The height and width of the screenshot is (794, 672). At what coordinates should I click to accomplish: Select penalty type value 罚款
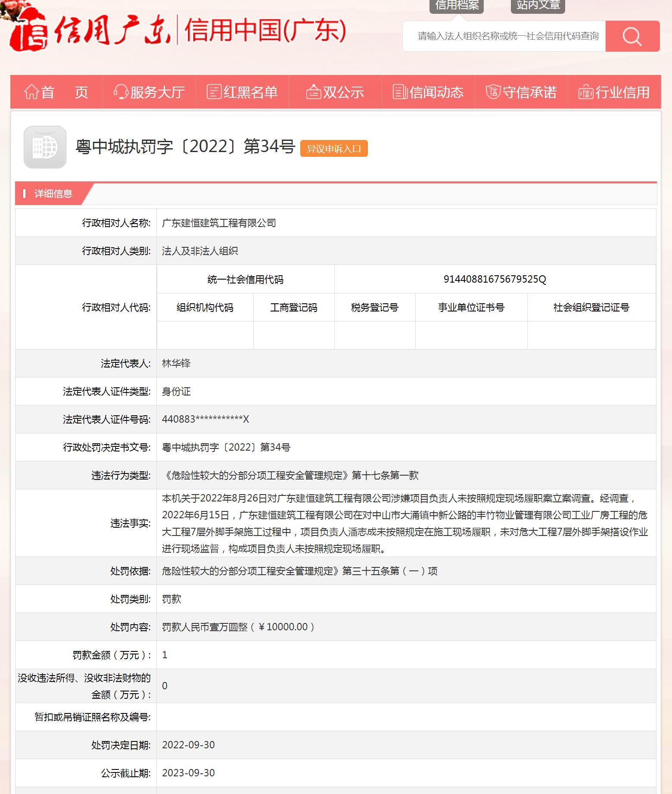(x=171, y=599)
